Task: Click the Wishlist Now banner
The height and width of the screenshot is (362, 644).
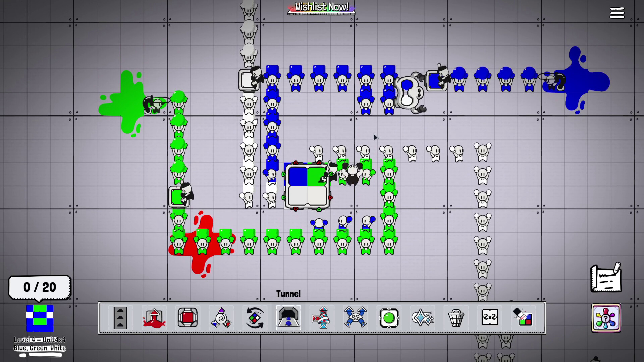Action: click(321, 7)
